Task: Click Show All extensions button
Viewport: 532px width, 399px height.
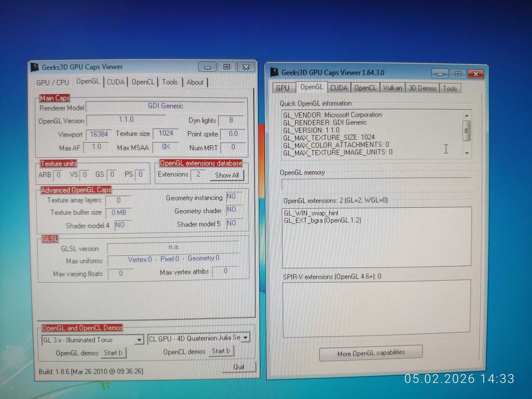Action: tap(227, 175)
